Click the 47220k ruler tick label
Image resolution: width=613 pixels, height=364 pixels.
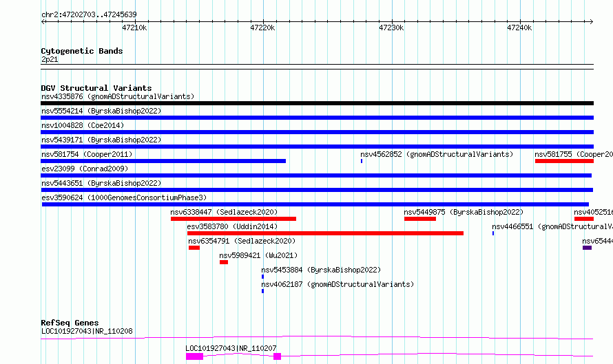tap(262, 28)
